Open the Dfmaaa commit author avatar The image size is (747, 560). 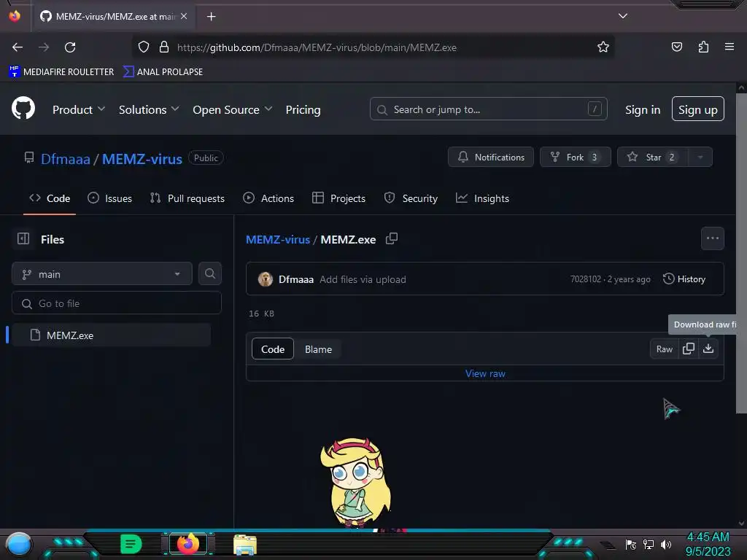(x=266, y=279)
